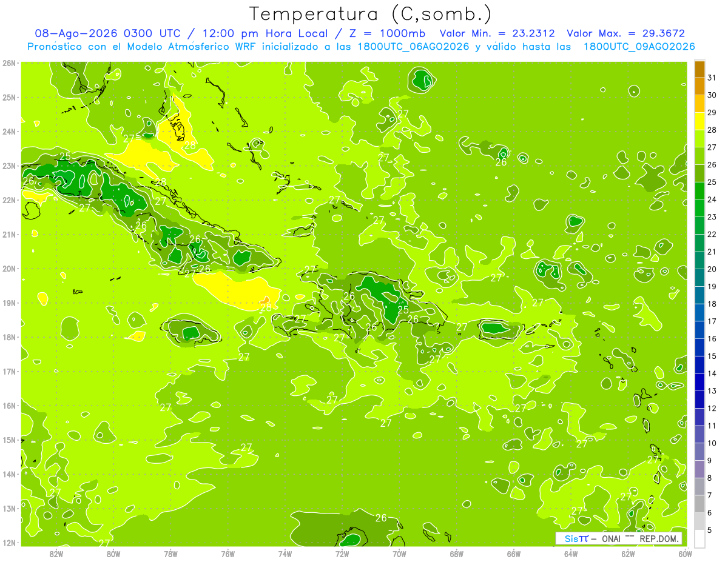The height and width of the screenshot is (562, 728).
Task: Click the yellow legend swatch between 28 and 29
Action: (x=699, y=121)
